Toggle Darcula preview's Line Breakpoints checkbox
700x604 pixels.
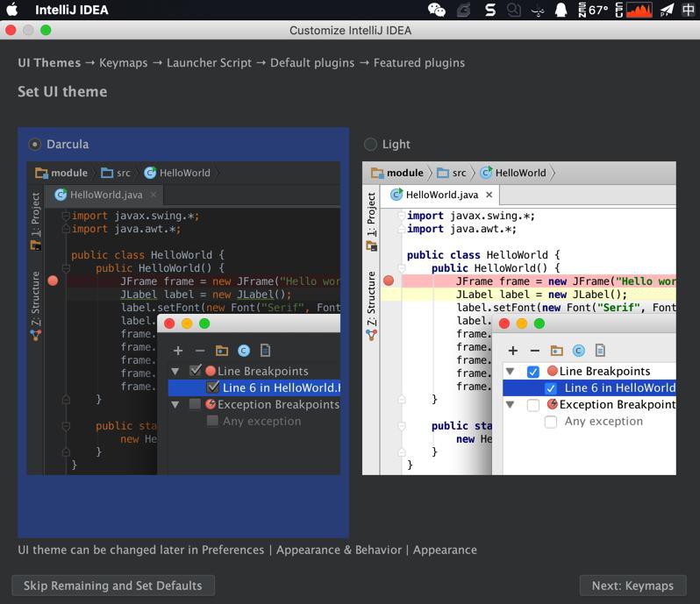pyautogui.click(x=195, y=371)
